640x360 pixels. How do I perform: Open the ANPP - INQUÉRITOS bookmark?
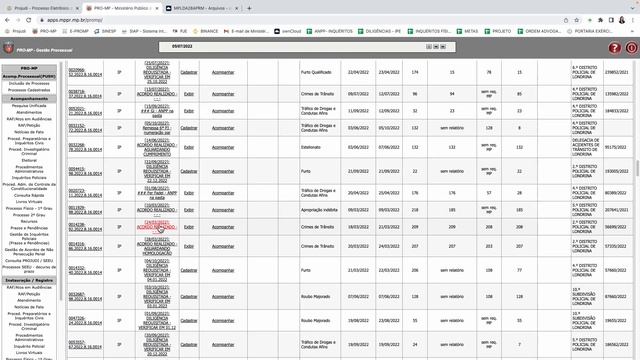click(329, 31)
